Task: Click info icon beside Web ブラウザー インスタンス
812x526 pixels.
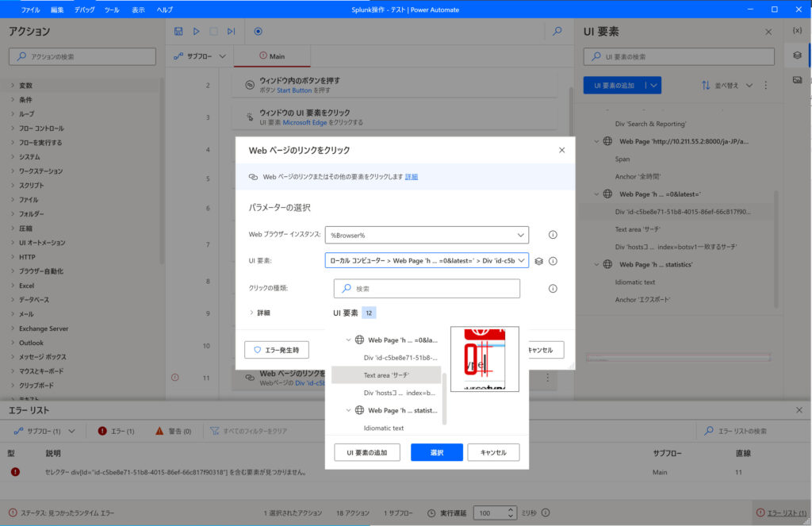Action: [x=553, y=235]
